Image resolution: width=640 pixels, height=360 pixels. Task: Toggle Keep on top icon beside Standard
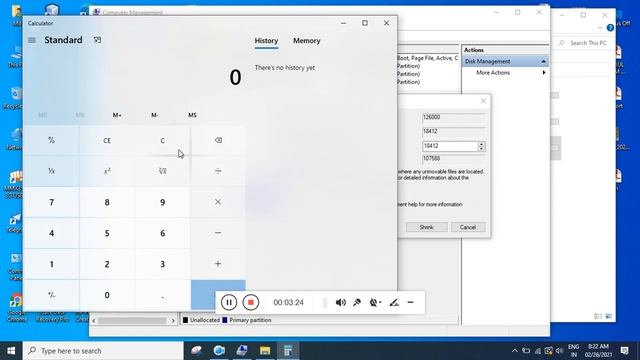(x=97, y=40)
